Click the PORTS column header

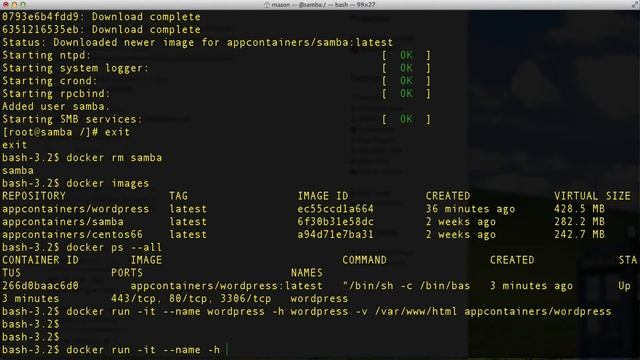(x=127, y=273)
